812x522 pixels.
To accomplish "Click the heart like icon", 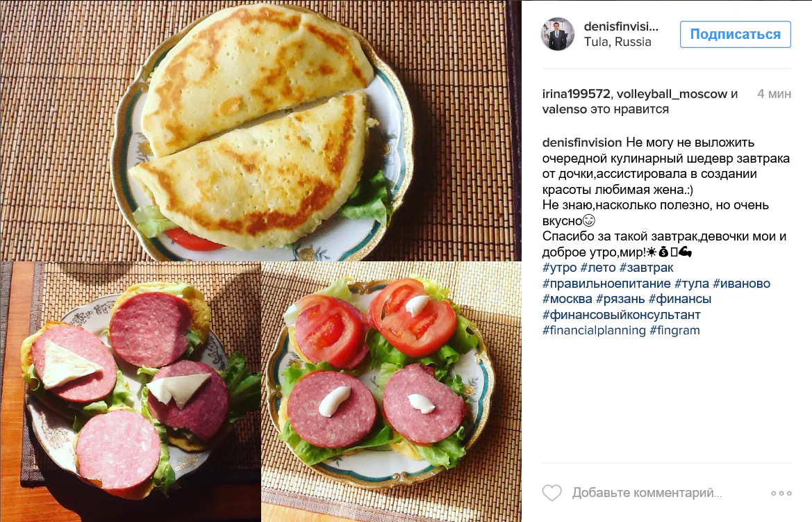I will pos(552,493).
